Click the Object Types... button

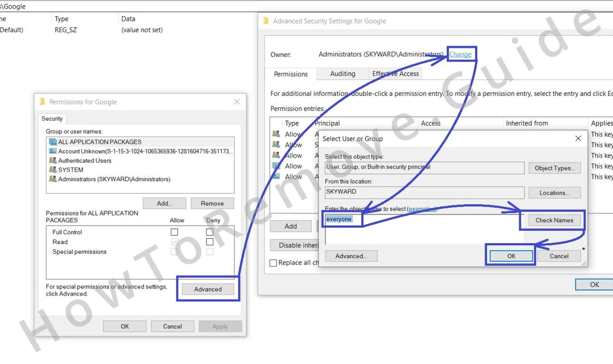coord(554,168)
